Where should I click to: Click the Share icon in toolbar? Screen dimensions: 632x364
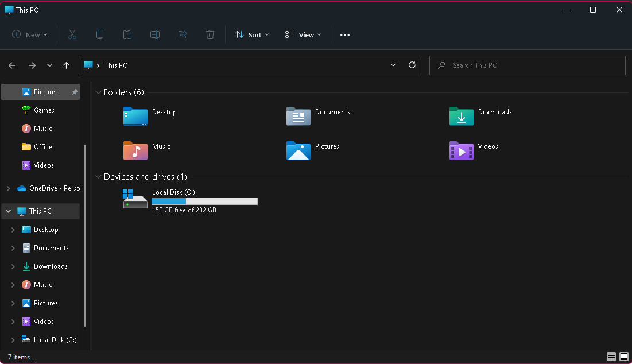tap(183, 34)
